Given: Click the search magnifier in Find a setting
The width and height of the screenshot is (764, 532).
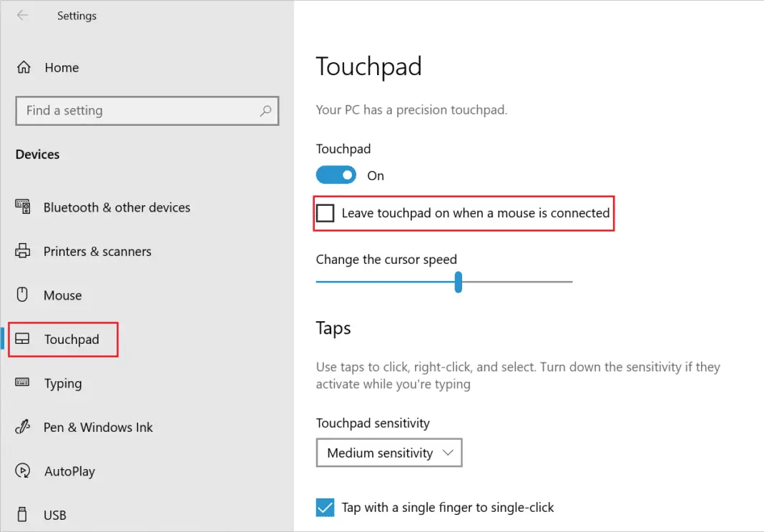Looking at the screenshot, I should click(265, 111).
